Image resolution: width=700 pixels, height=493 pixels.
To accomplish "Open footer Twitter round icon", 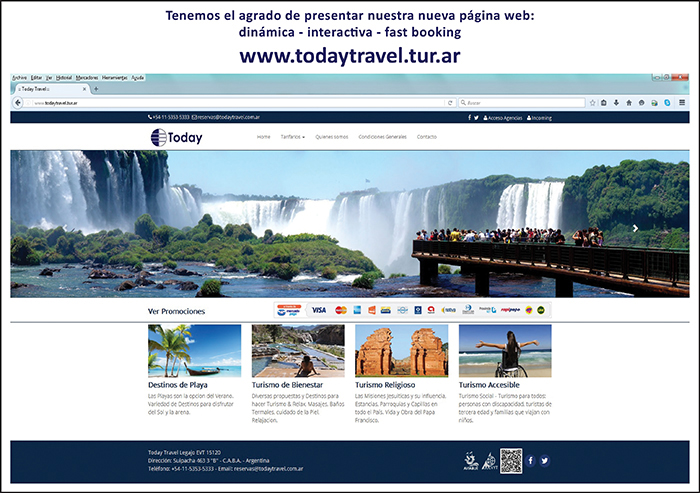I will click(x=545, y=460).
